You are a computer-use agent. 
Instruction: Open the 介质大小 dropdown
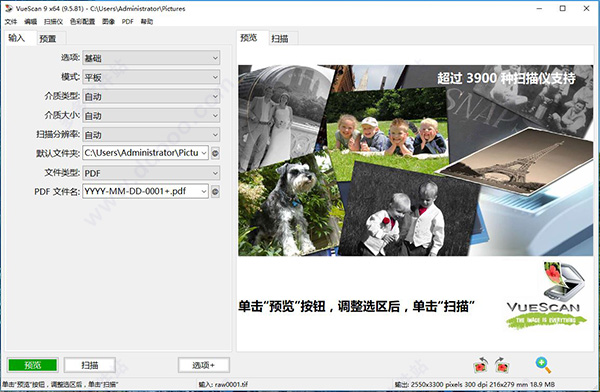(x=151, y=116)
